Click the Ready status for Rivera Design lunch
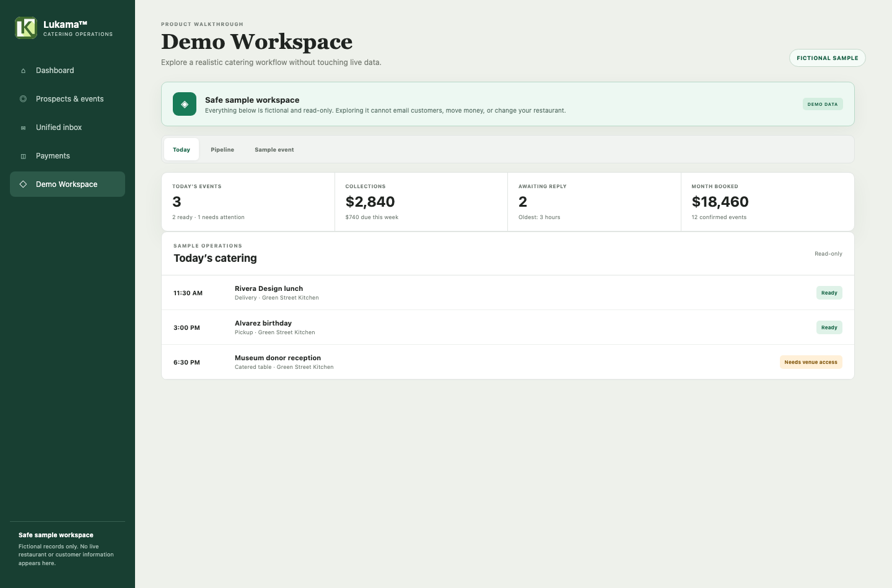Viewport: 892px width, 588px height. (829, 293)
